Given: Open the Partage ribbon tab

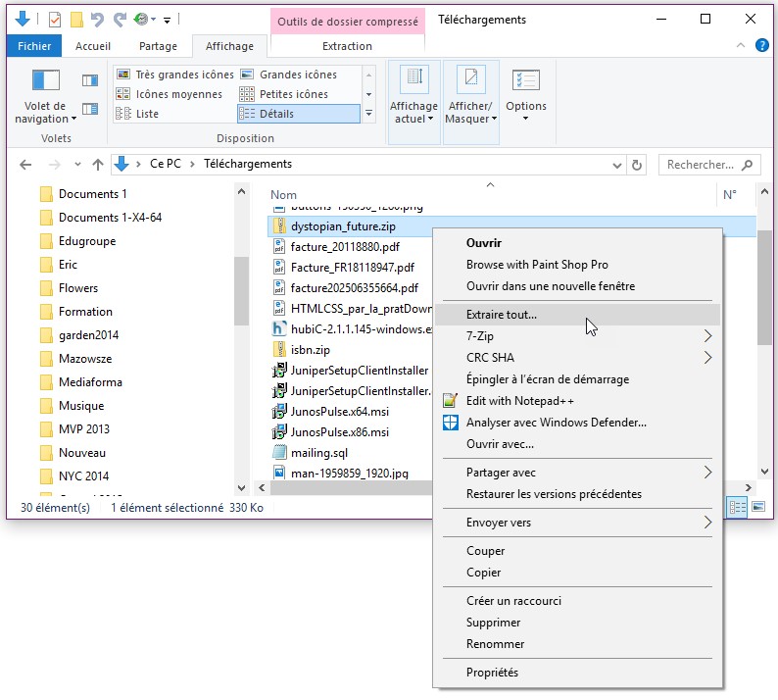Looking at the screenshot, I should [x=158, y=46].
